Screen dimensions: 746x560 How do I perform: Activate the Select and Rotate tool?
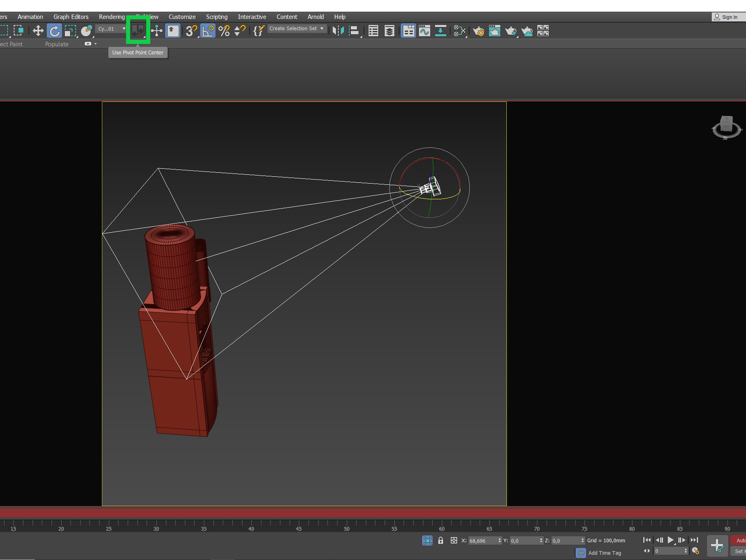(54, 31)
